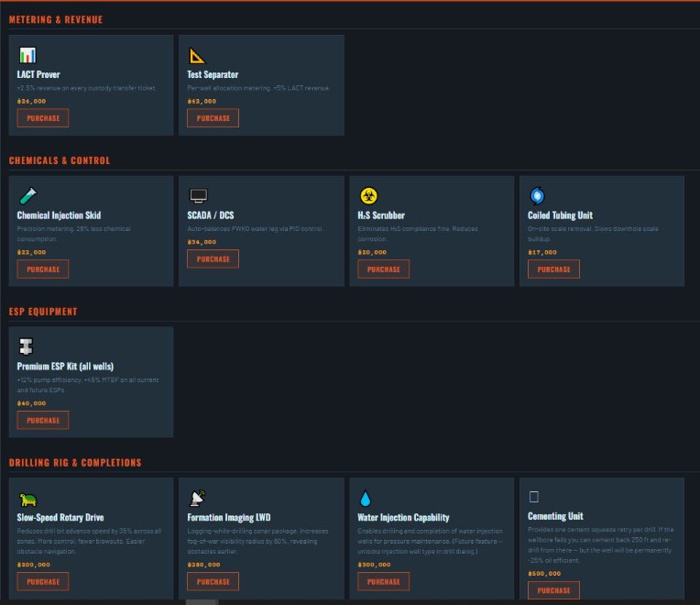Click the $42,000 Test Separator price
Screen dimensions: 700x605
tap(202, 102)
